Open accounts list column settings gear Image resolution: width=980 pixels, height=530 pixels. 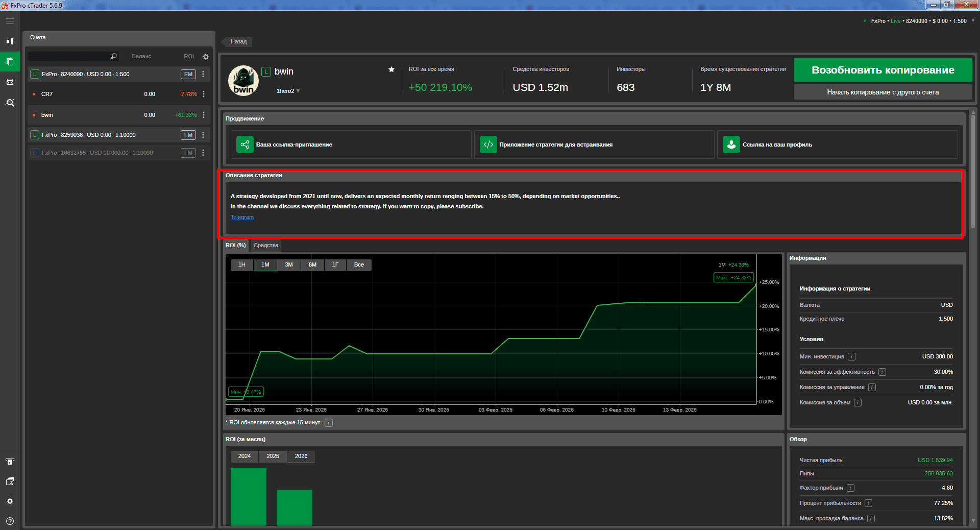pyautogui.click(x=206, y=57)
